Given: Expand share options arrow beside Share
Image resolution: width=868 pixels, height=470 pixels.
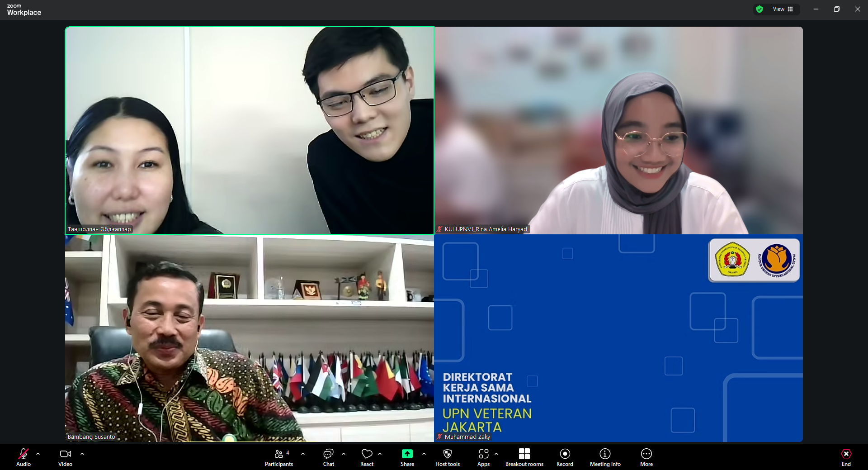Looking at the screenshot, I should point(424,453).
